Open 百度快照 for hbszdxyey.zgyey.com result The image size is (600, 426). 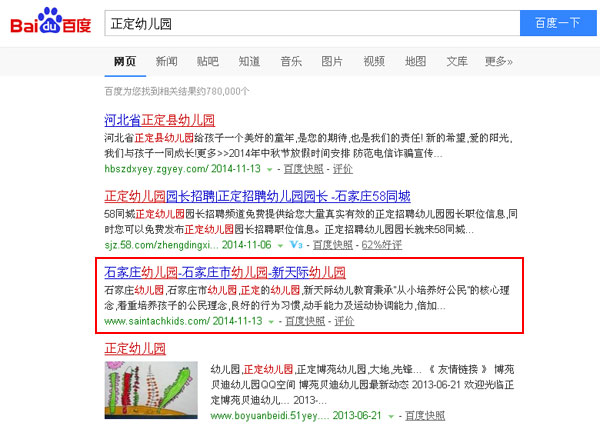(303, 169)
